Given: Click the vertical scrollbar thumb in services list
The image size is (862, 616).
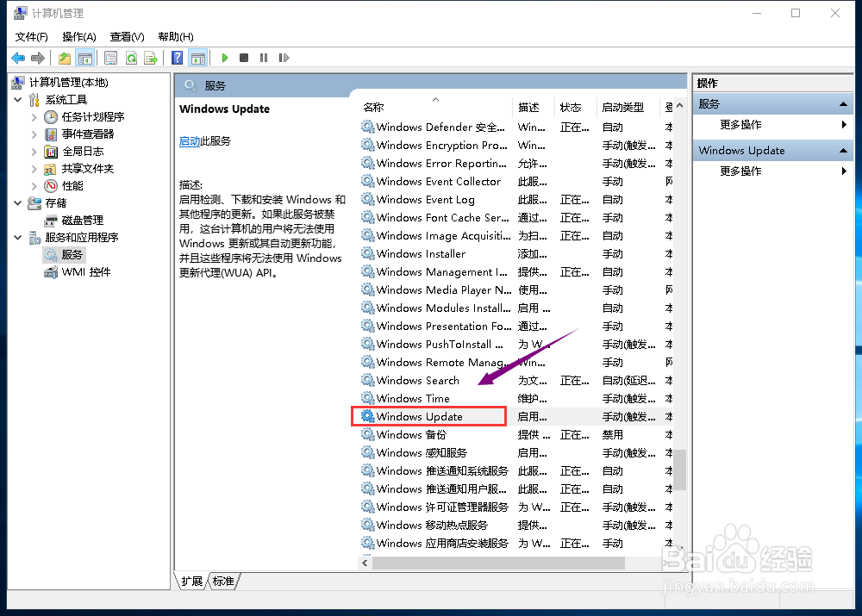Looking at the screenshot, I should tap(680, 470).
